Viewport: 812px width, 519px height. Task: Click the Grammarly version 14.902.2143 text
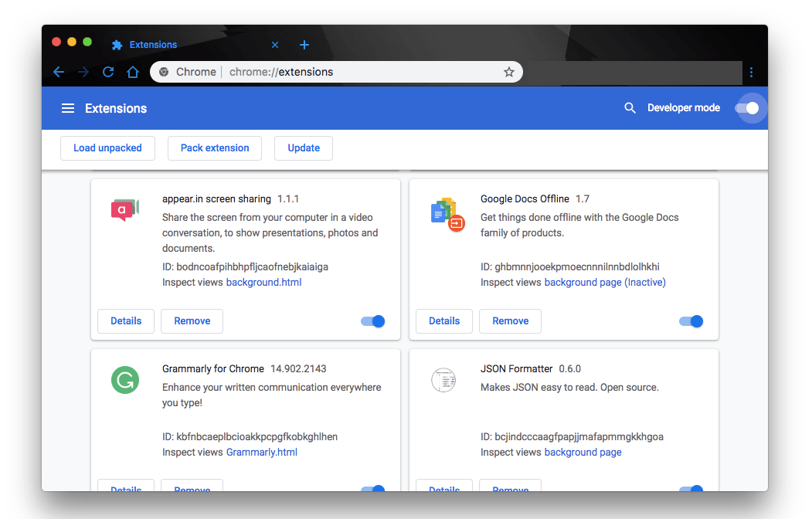pos(298,369)
